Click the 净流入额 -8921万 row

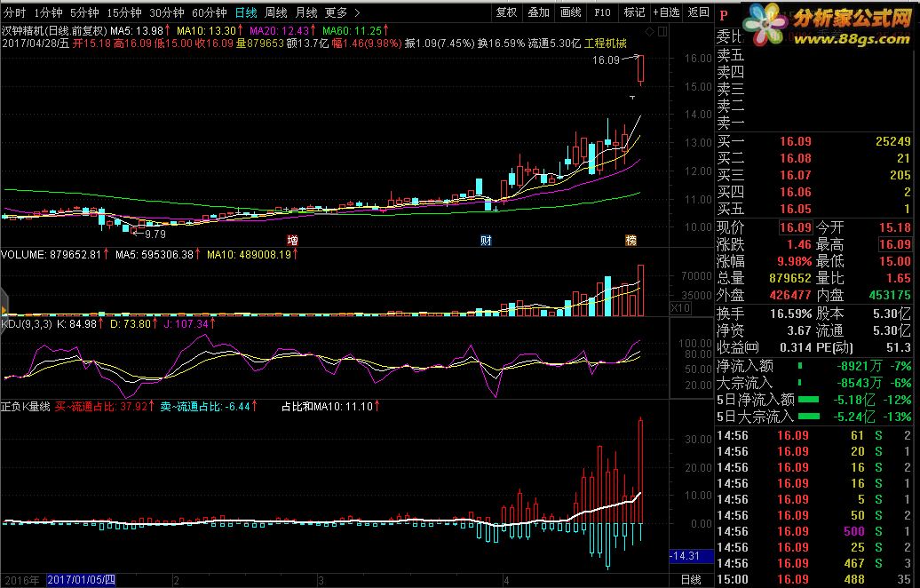pyautogui.click(x=813, y=366)
